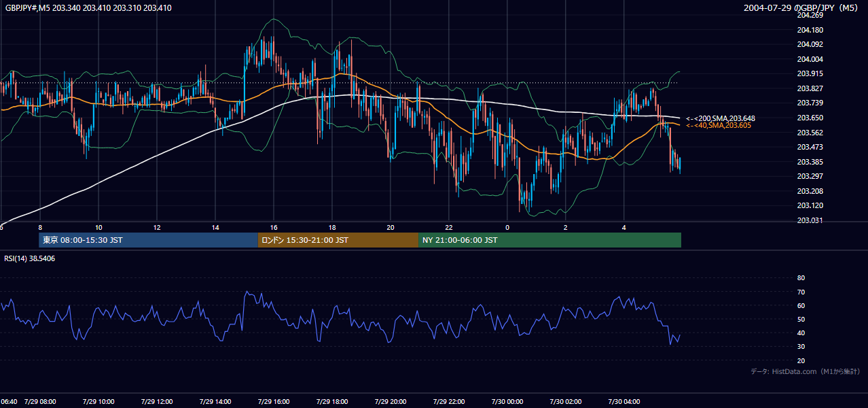
Task: Click hour label 0 under price chart
Action: (x=507, y=227)
